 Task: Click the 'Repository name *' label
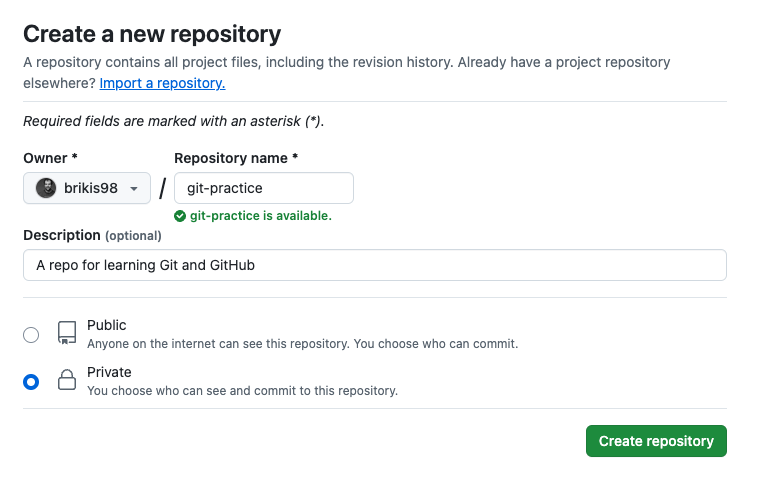coord(236,158)
